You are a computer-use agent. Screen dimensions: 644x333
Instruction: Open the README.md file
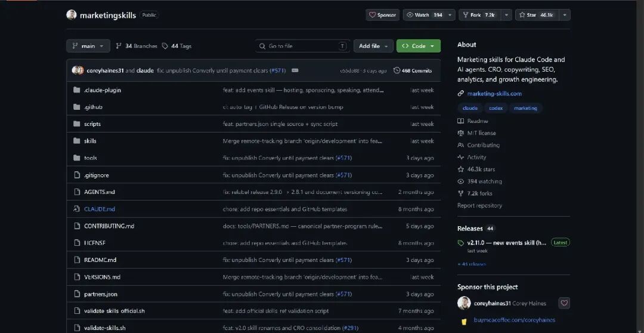[x=100, y=260]
